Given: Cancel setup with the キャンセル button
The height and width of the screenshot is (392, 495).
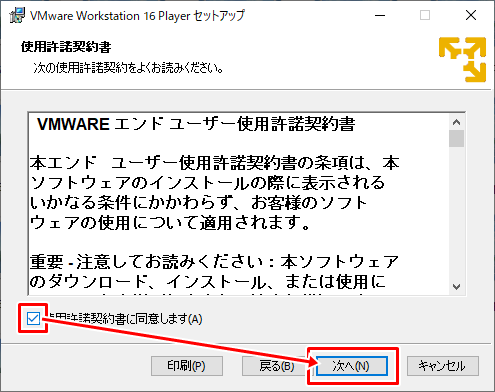Looking at the screenshot, I should click(x=443, y=366).
